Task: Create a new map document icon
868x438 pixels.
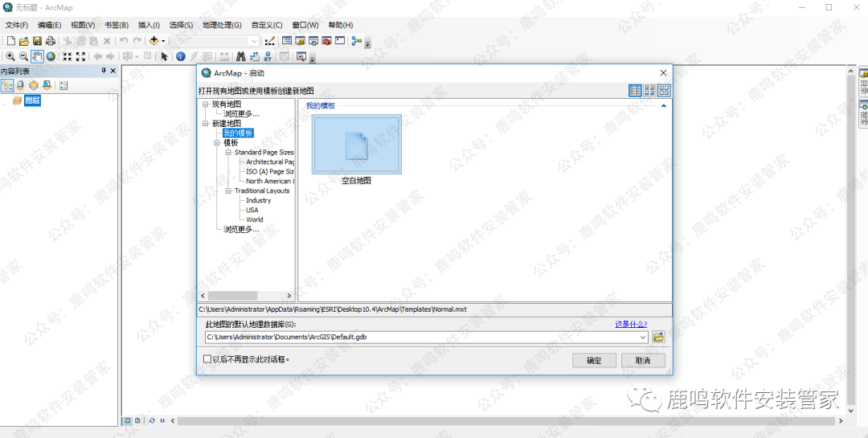Action: pos(10,41)
